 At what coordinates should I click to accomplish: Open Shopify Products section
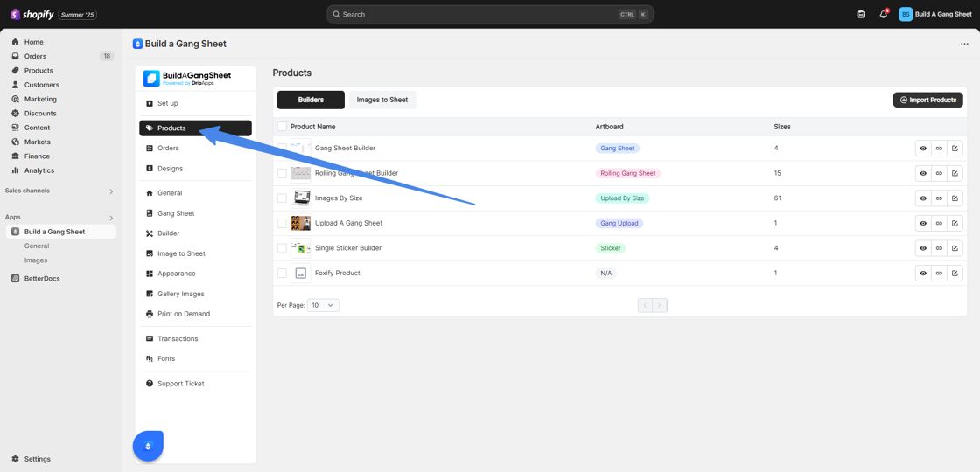tap(38, 71)
